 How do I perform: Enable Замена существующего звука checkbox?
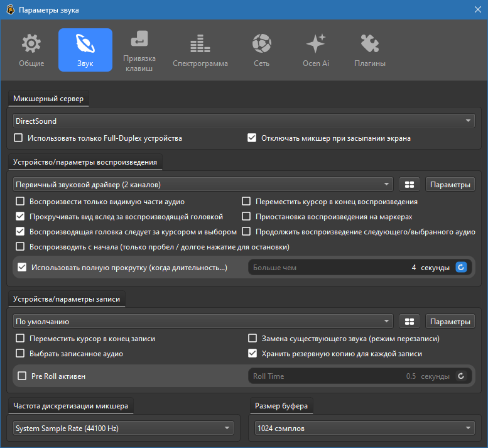point(252,339)
